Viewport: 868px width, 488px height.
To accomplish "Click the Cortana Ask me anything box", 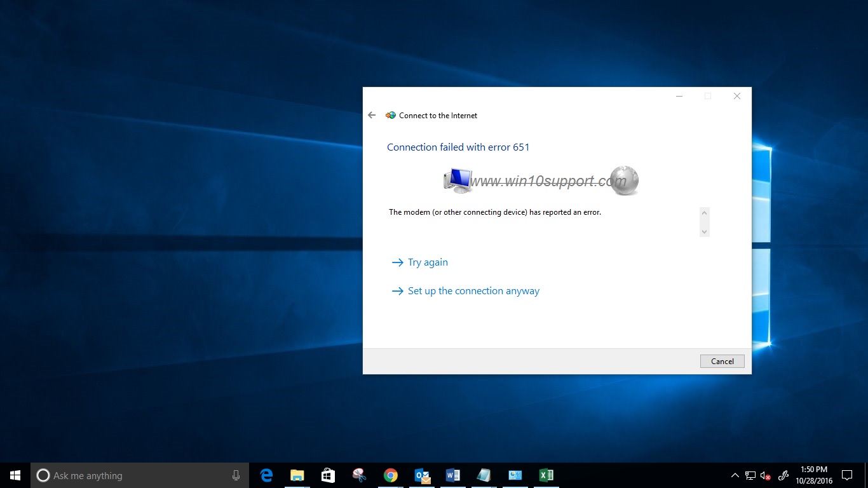I will tap(140, 475).
